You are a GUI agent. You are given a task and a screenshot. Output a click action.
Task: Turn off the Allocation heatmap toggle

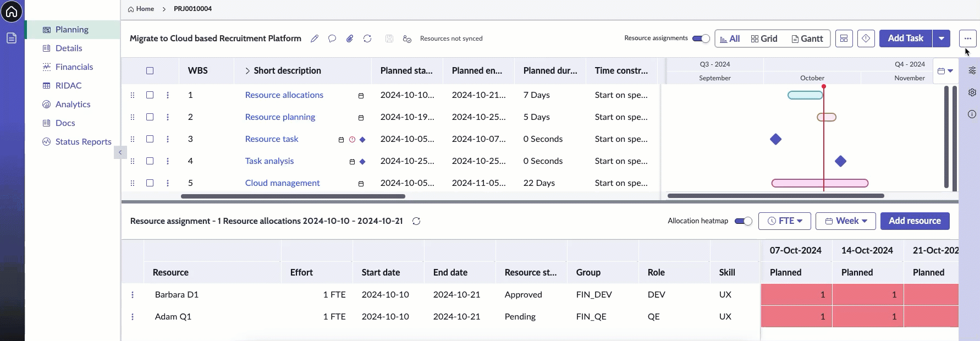[x=744, y=221]
